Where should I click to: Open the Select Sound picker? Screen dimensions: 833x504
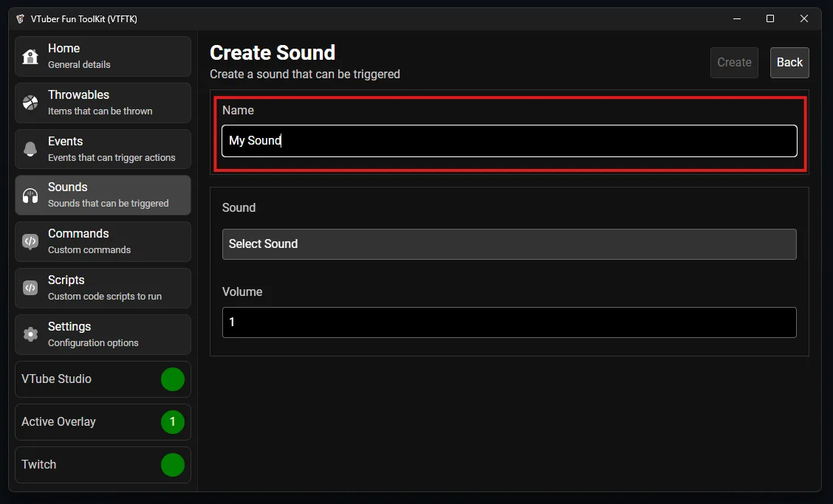pyautogui.click(x=509, y=244)
